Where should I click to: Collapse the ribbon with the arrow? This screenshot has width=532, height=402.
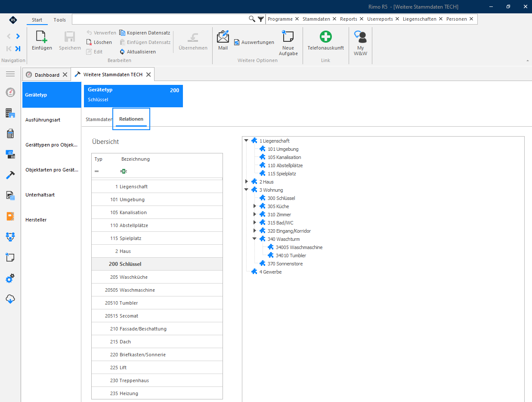(527, 61)
